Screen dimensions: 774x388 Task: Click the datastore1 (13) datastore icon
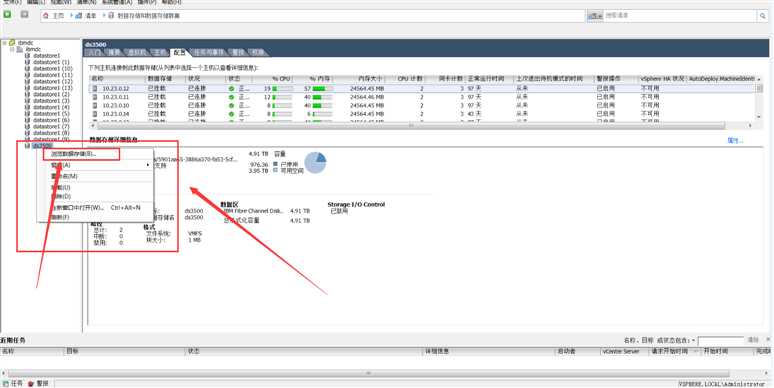(28, 88)
